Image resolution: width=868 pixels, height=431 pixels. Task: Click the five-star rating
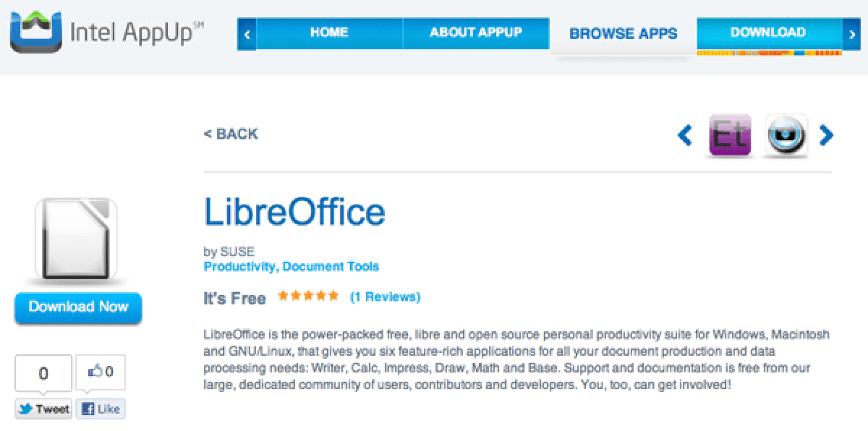pyautogui.click(x=307, y=296)
